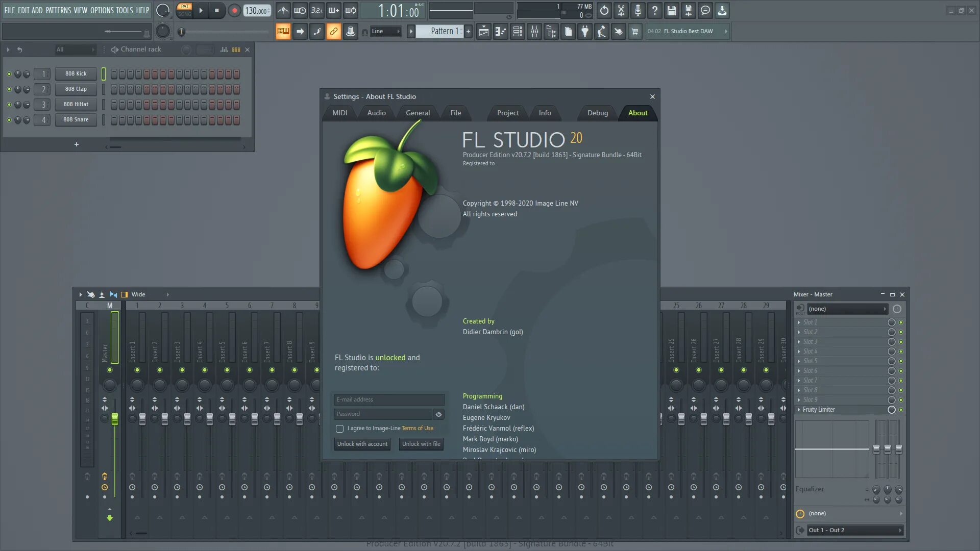
Task: Open the Project settings tab
Action: [x=508, y=113]
